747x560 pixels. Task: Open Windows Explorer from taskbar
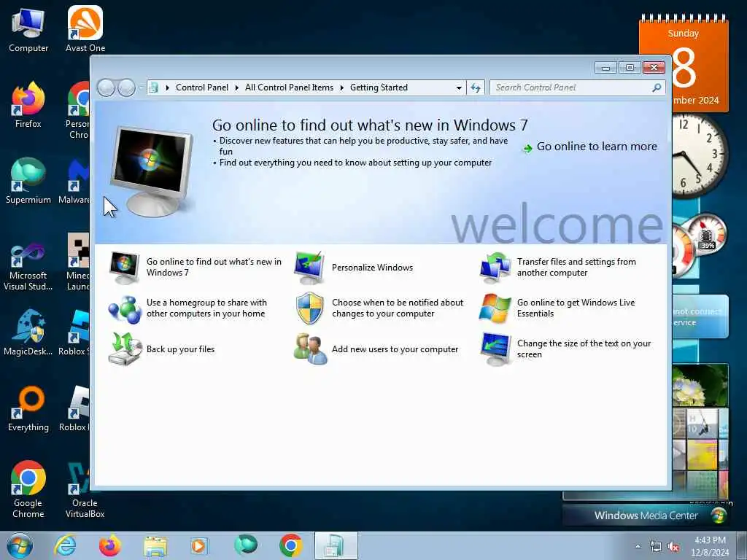click(155, 545)
